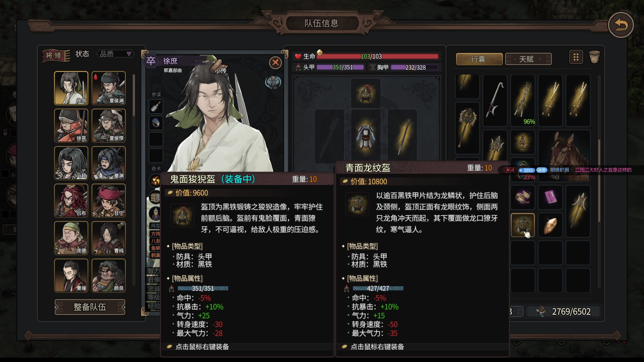Select general 曹操 portrait
Image resolution: width=644 pixels, height=362 pixels.
point(71,276)
